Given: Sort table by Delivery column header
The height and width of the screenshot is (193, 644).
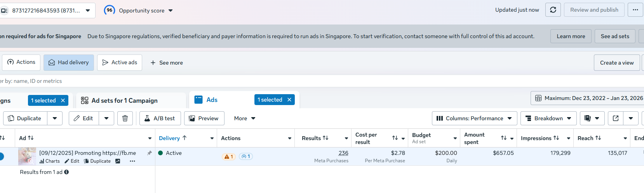Looking at the screenshot, I should pos(169,138).
